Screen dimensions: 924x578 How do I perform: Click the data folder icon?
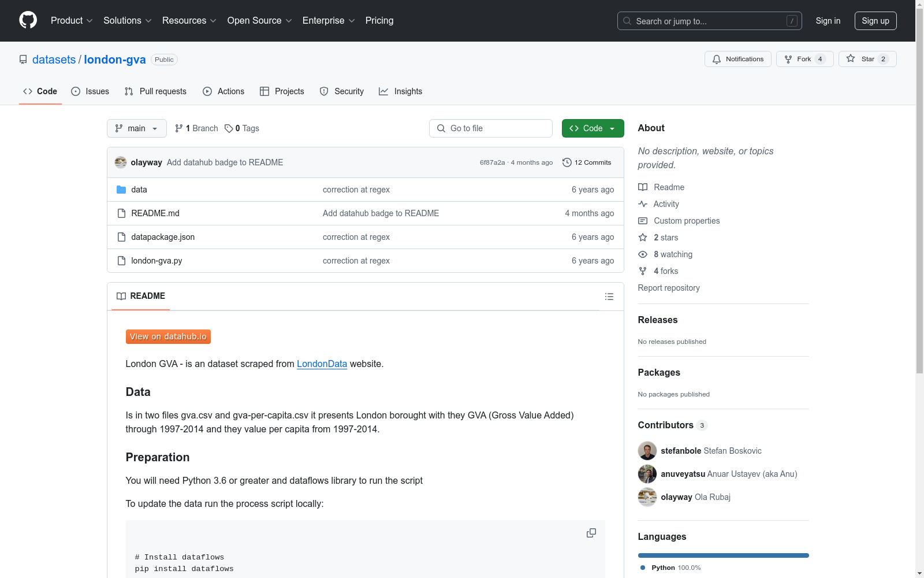[121, 190]
